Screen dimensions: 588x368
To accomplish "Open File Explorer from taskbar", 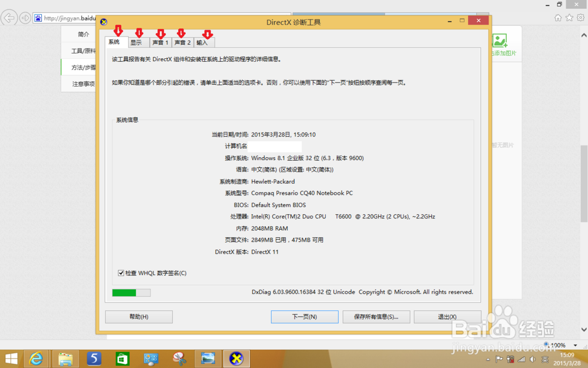I will [x=65, y=359].
